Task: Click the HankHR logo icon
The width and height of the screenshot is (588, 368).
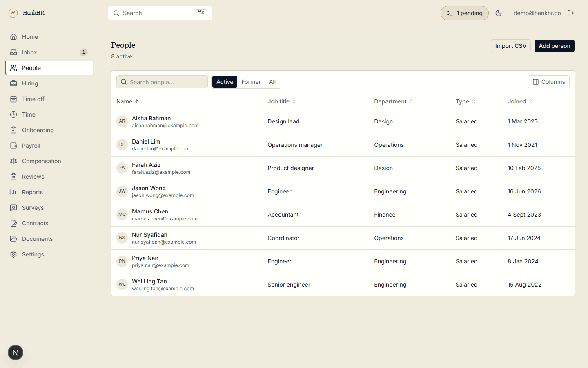Action: 13,13
